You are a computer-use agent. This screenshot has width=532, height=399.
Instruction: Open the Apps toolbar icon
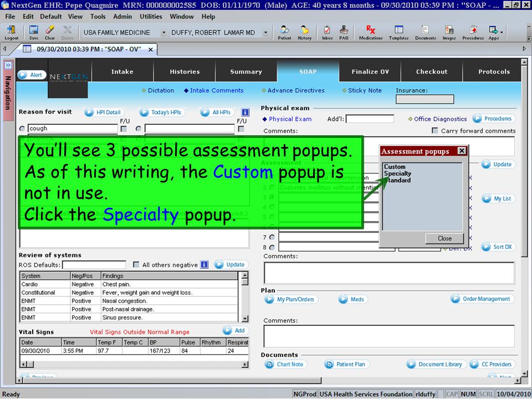click(493, 33)
